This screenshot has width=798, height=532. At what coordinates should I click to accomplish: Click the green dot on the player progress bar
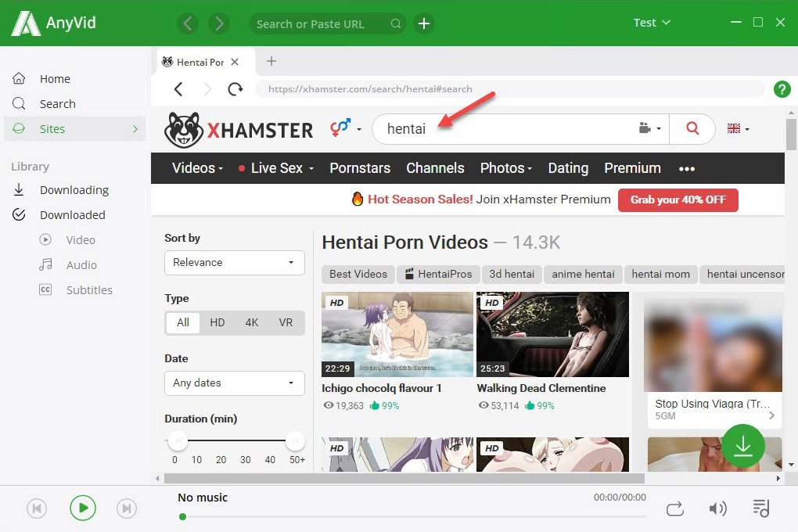183,516
